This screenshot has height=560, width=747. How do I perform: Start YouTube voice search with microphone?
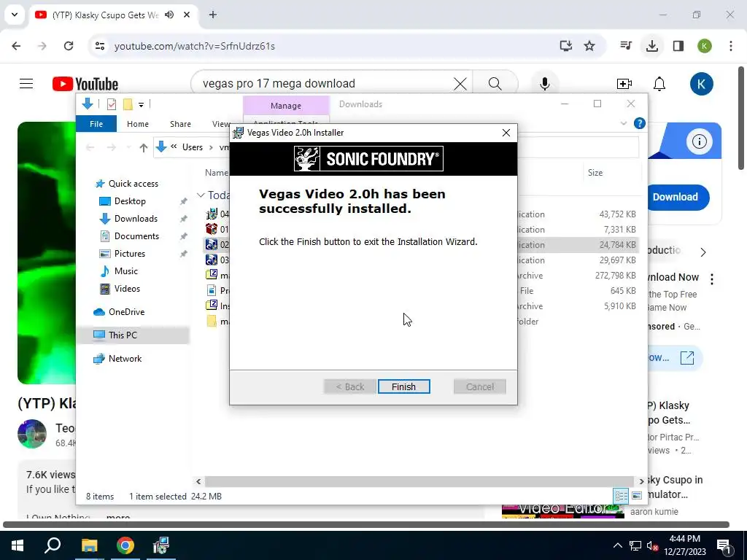pos(544,84)
